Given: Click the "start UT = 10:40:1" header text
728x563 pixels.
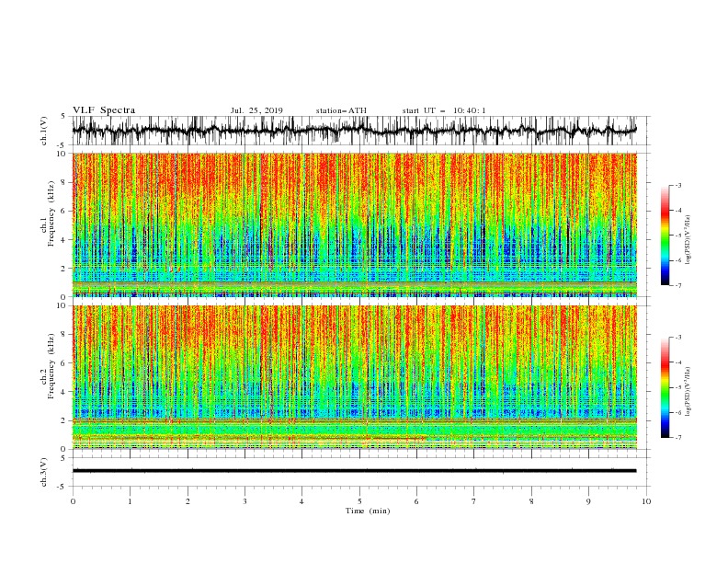Looking at the screenshot, I should [444, 110].
